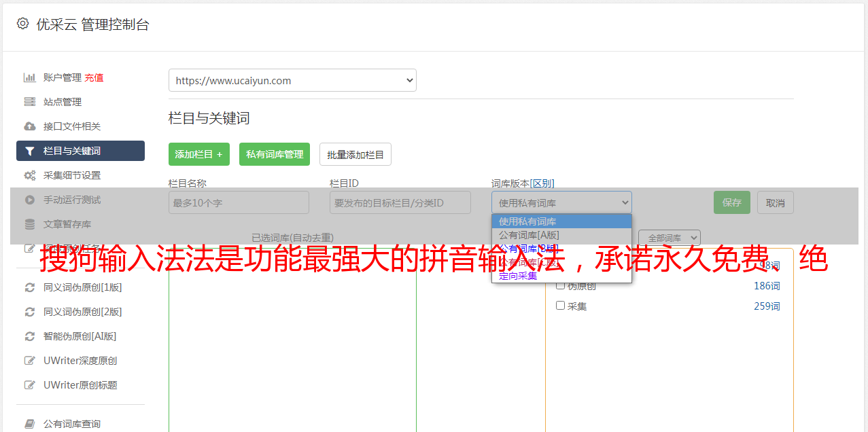This screenshot has height=432, width=868.
Task: Tick the 伪原创 checkbox
Action: [x=561, y=285]
